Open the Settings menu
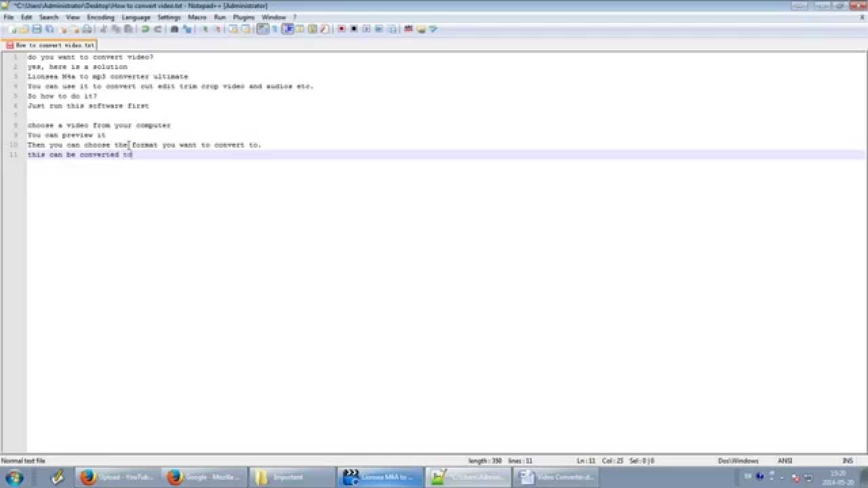868x488 pixels. 169,17
